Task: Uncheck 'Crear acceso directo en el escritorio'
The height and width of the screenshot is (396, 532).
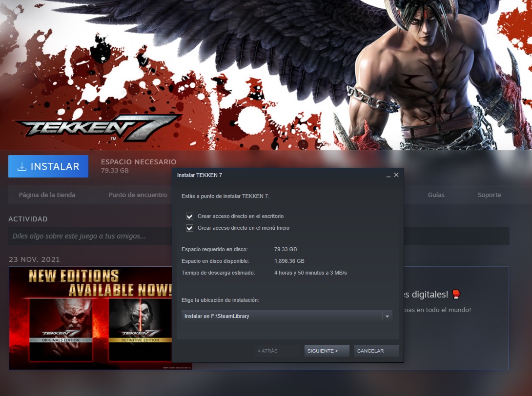Action: pos(190,216)
